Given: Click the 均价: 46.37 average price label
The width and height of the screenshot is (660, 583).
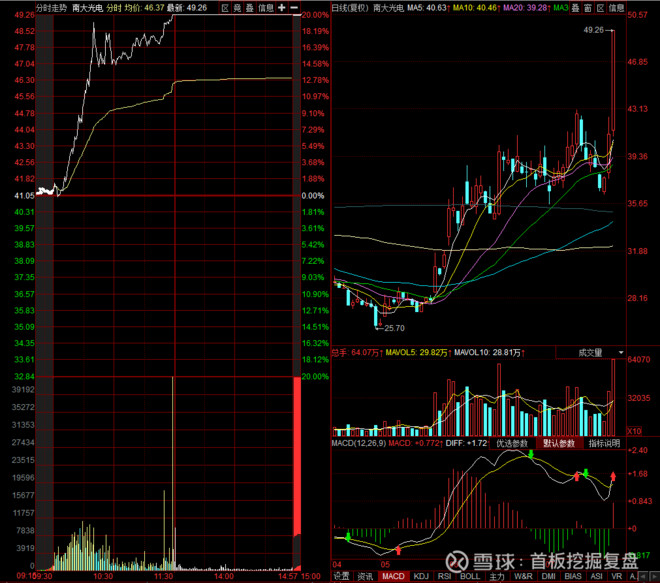Looking at the screenshot, I should coord(144,8).
